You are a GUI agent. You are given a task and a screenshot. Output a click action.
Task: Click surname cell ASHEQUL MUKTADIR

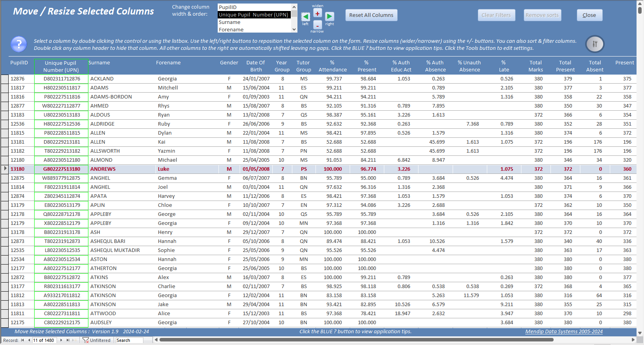122,250
